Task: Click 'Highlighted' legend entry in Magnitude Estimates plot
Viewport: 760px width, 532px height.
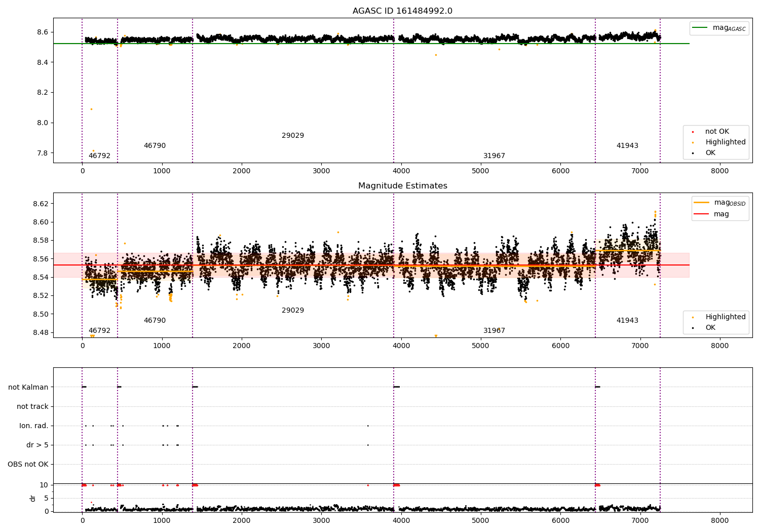Action: 720,317
